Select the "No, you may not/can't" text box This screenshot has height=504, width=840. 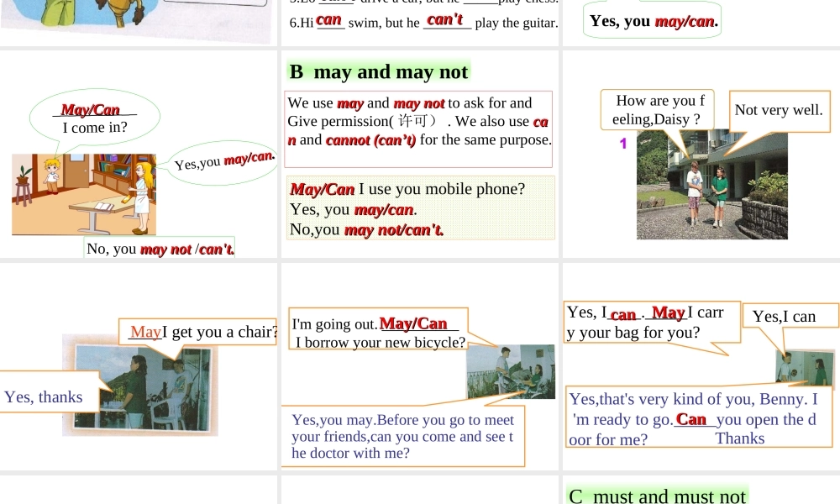160,248
